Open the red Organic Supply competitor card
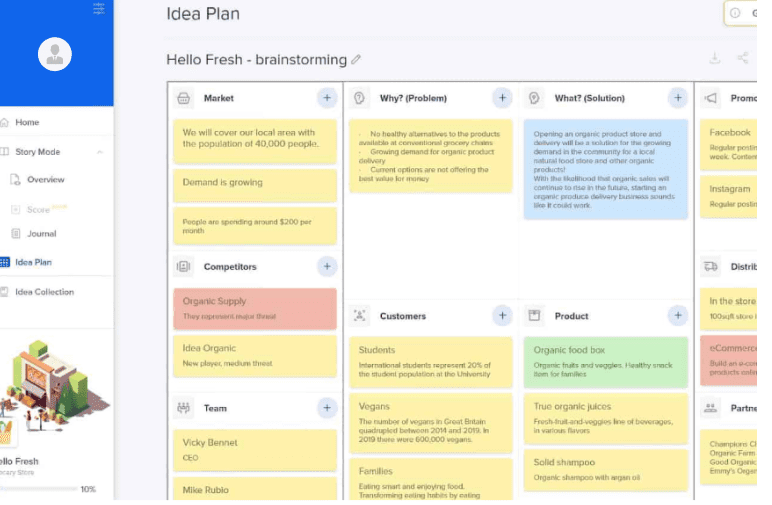 254,307
